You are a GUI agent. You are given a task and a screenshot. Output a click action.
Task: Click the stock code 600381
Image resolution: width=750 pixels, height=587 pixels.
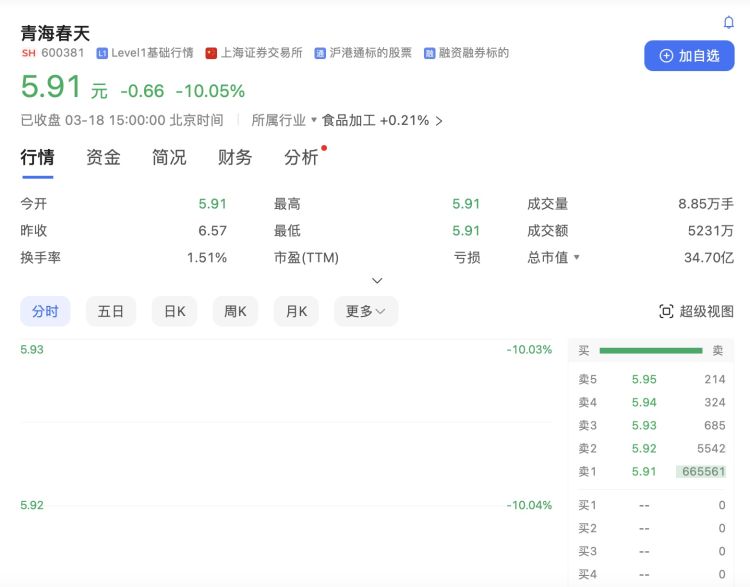point(63,53)
